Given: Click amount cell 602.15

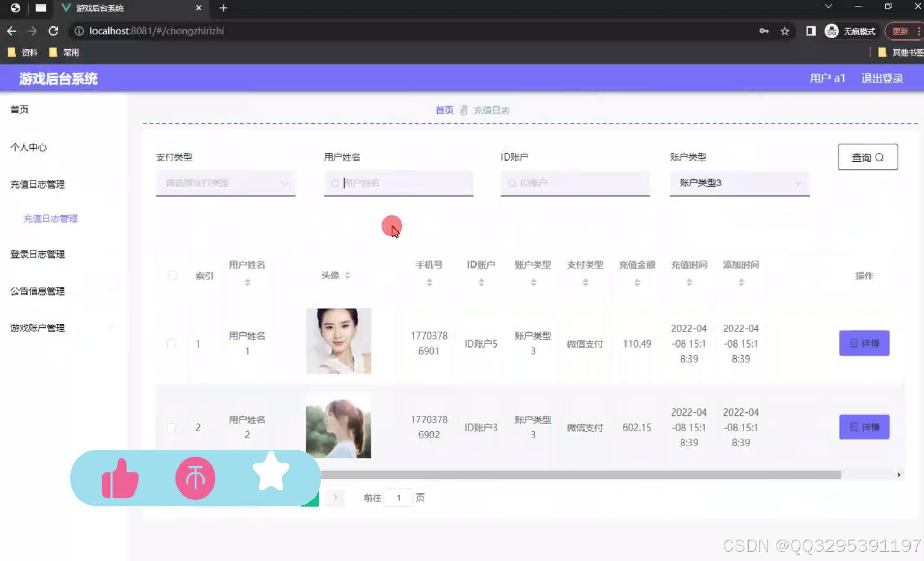Looking at the screenshot, I should coord(637,428).
